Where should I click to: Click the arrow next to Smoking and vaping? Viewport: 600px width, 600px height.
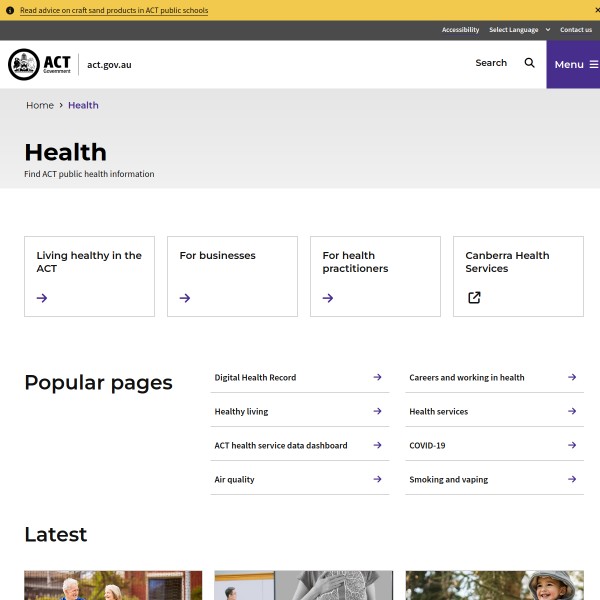(572, 479)
